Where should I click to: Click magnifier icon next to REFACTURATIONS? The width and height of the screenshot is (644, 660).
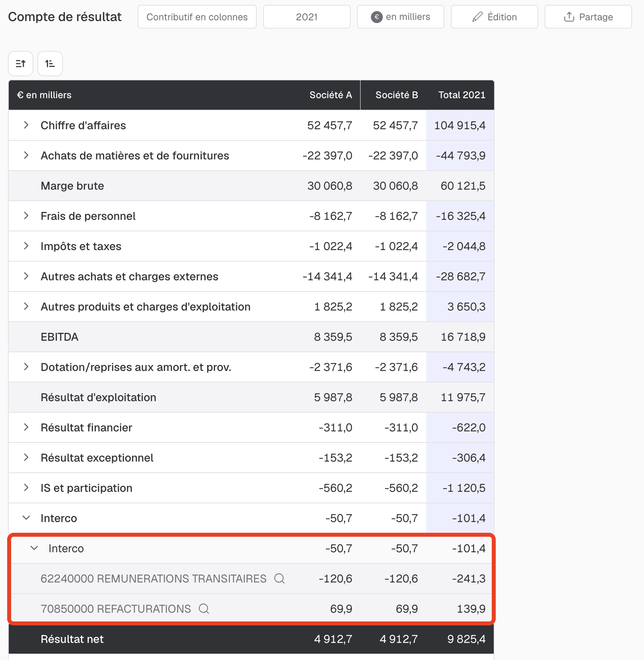point(204,609)
